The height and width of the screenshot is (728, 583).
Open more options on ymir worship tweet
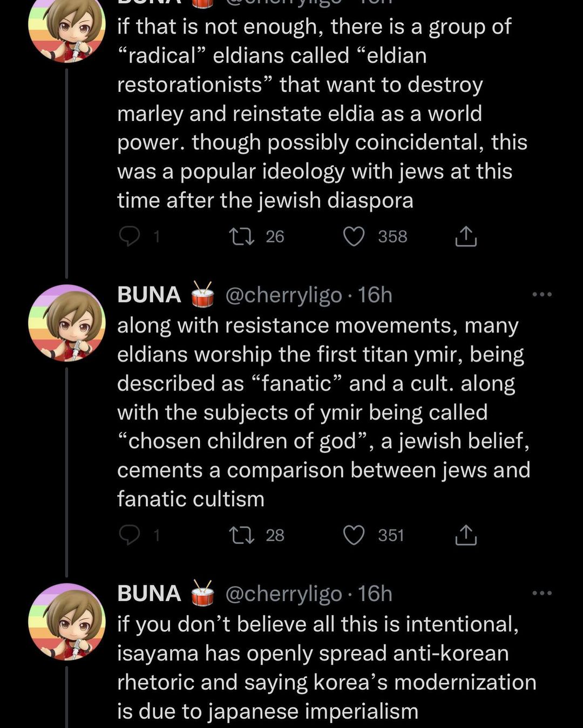click(542, 295)
